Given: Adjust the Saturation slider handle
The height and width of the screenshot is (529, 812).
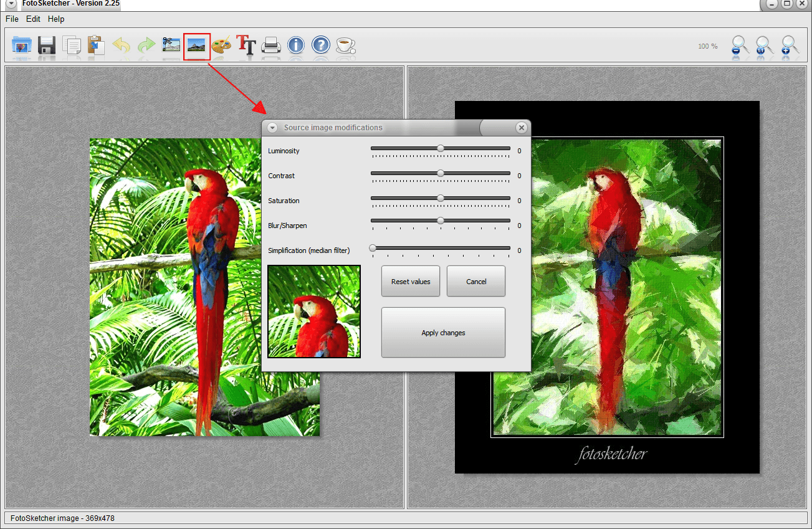Looking at the screenshot, I should coord(441,198).
